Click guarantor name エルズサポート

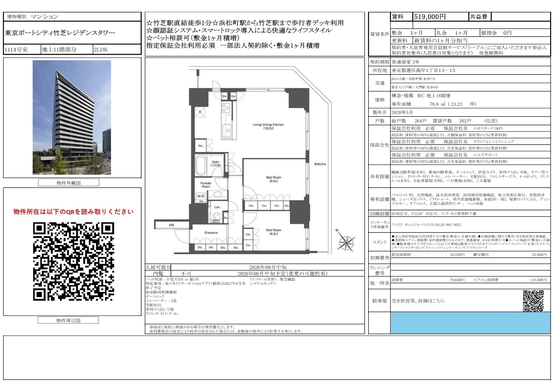[485, 155]
